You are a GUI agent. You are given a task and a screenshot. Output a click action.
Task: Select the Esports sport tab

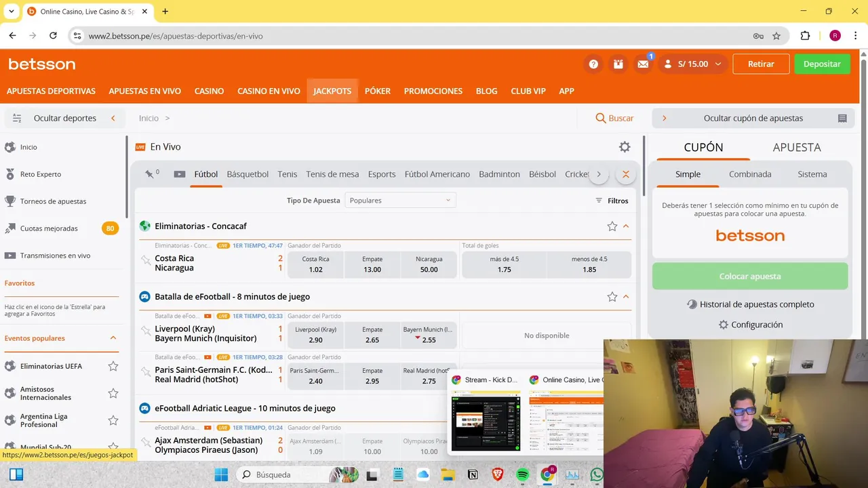point(382,174)
